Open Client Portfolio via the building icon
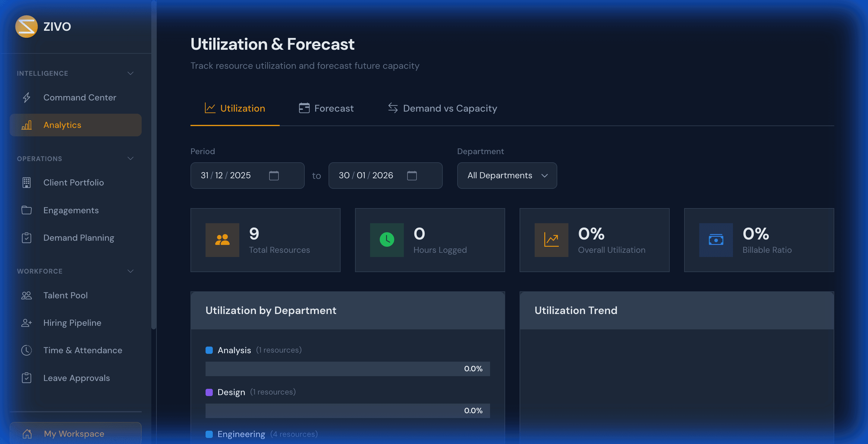 [27, 182]
